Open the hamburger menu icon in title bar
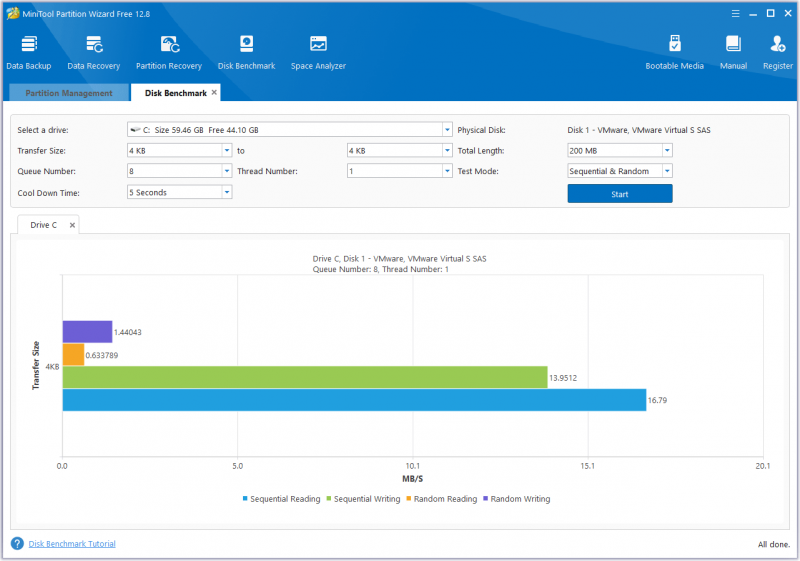The width and height of the screenshot is (800, 561). pyautogui.click(x=735, y=14)
